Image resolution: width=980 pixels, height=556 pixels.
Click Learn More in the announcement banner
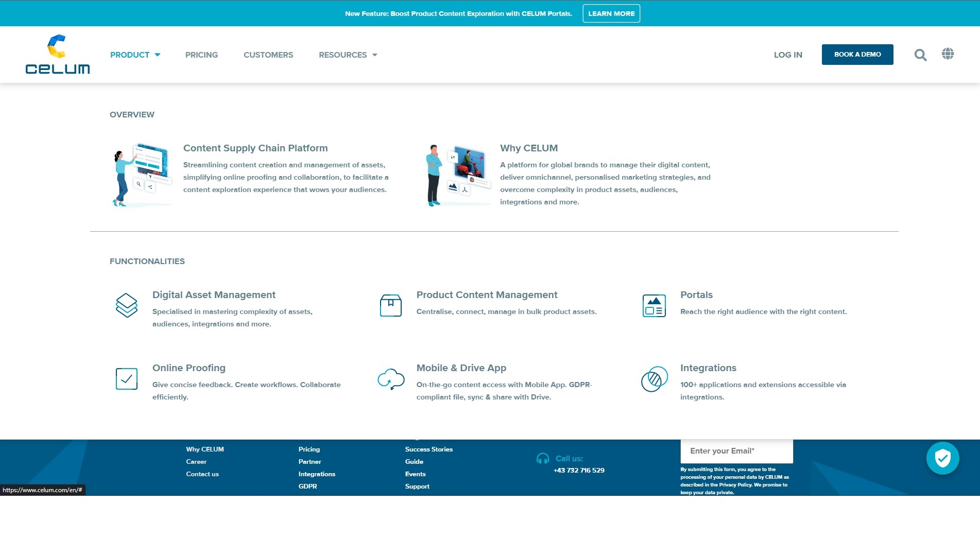point(611,13)
